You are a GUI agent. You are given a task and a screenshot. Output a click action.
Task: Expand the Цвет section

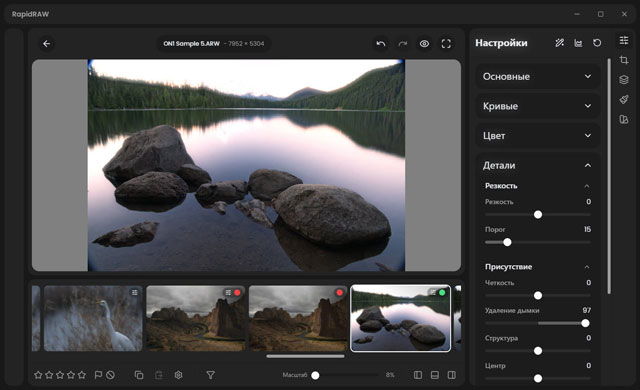[x=538, y=135]
